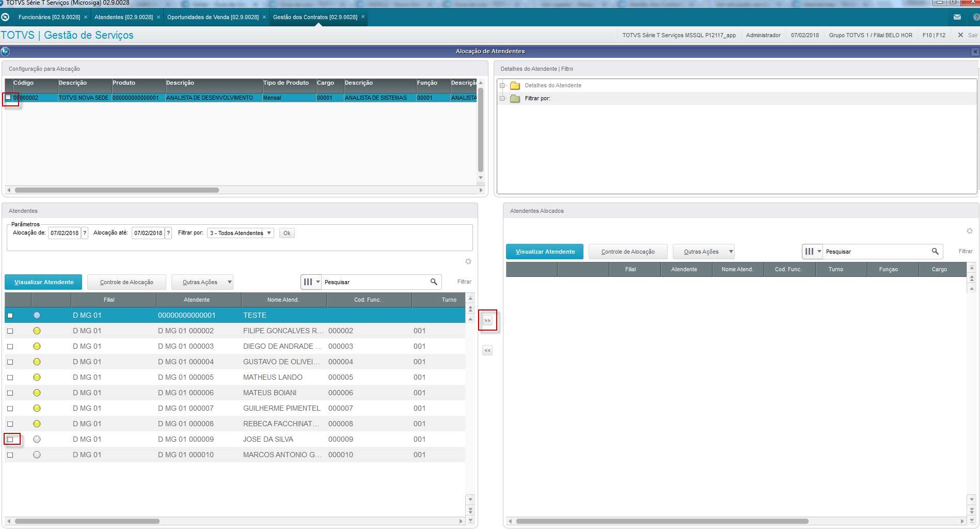980x529 pixels.
Task: Click the << remove allocation button
Action: [487, 351]
